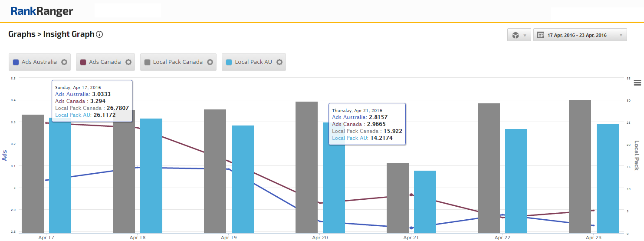Image resolution: width=644 pixels, height=241 pixels.
Task: Click the Local Pack AU blue color swatch
Action: (229, 62)
